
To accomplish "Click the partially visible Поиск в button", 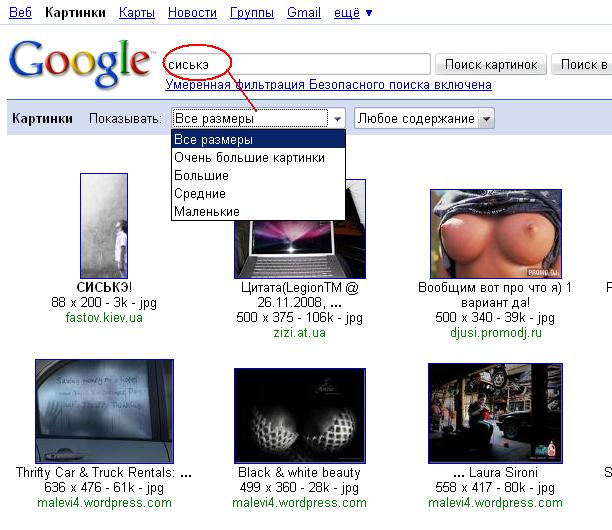I will tap(582, 64).
